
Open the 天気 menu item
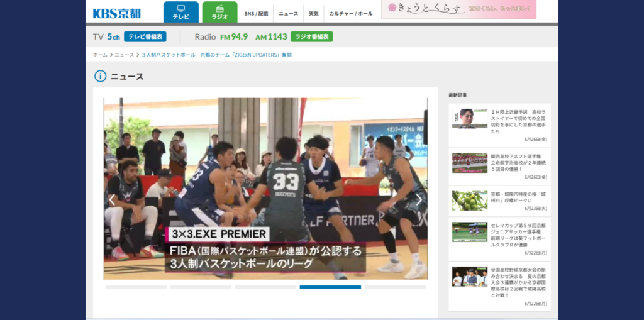click(x=314, y=14)
